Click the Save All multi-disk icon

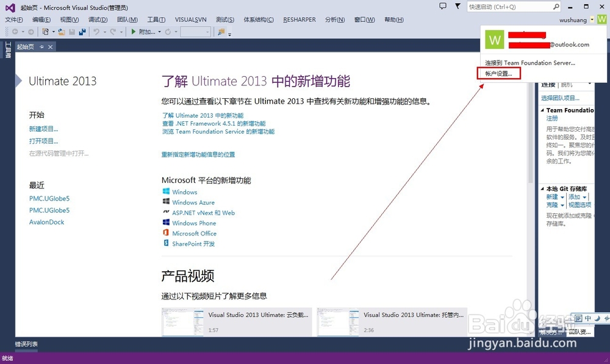[x=82, y=32]
